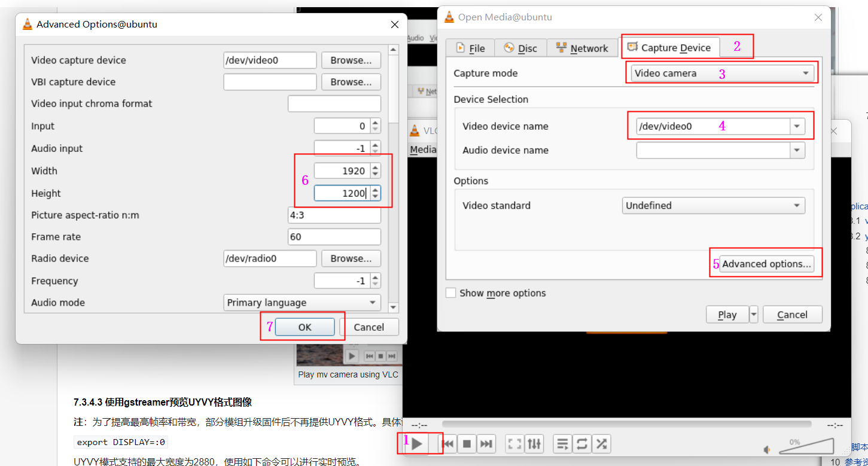Click the VLC volume slider
This screenshot has height=466, width=868.
(806, 446)
